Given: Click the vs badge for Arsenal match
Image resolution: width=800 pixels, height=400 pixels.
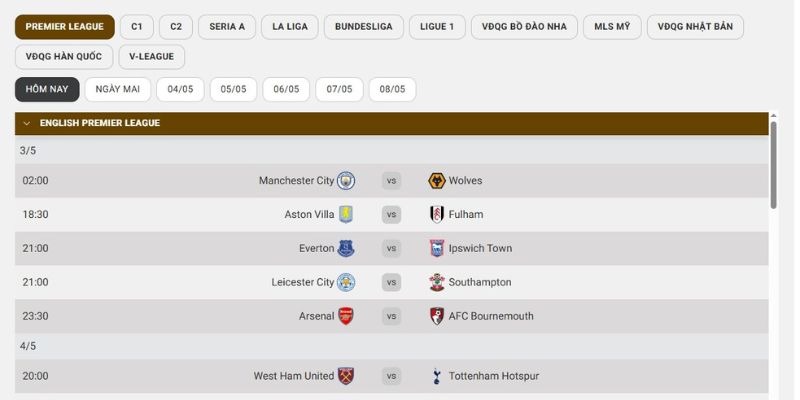Looking at the screenshot, I should [391, 316].
